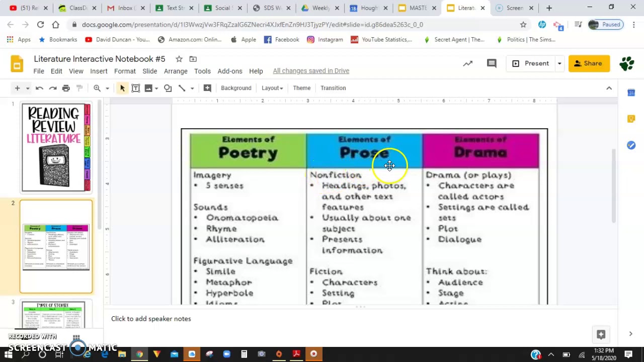Click the speaker notes field

tap(361, 319)
